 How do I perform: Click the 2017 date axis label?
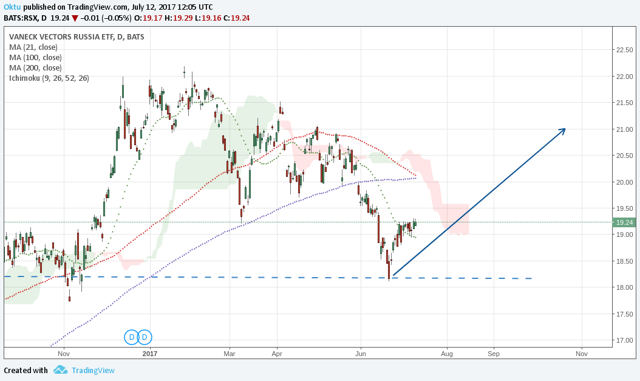click(150, 353)
